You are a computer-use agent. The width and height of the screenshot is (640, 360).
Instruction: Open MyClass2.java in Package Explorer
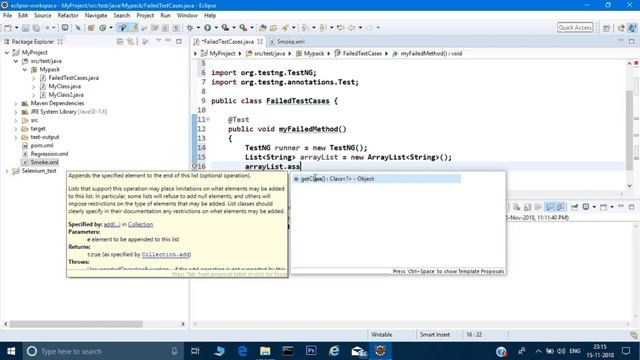tap(66, 95)
